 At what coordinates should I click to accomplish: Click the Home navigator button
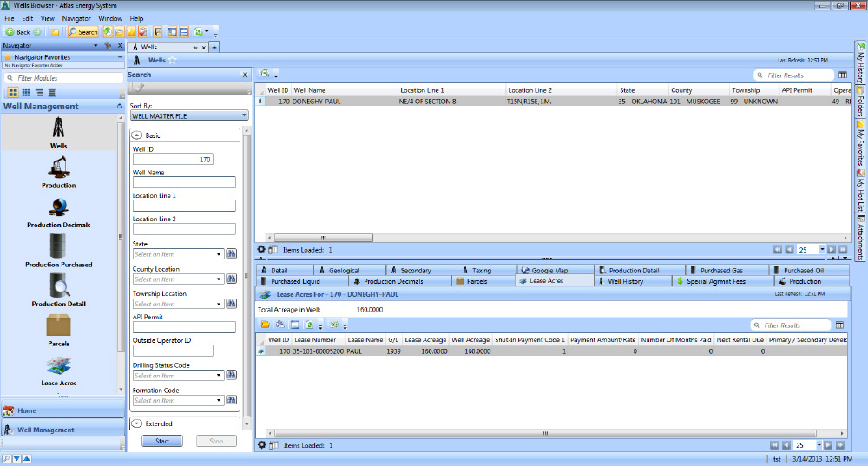62,410
